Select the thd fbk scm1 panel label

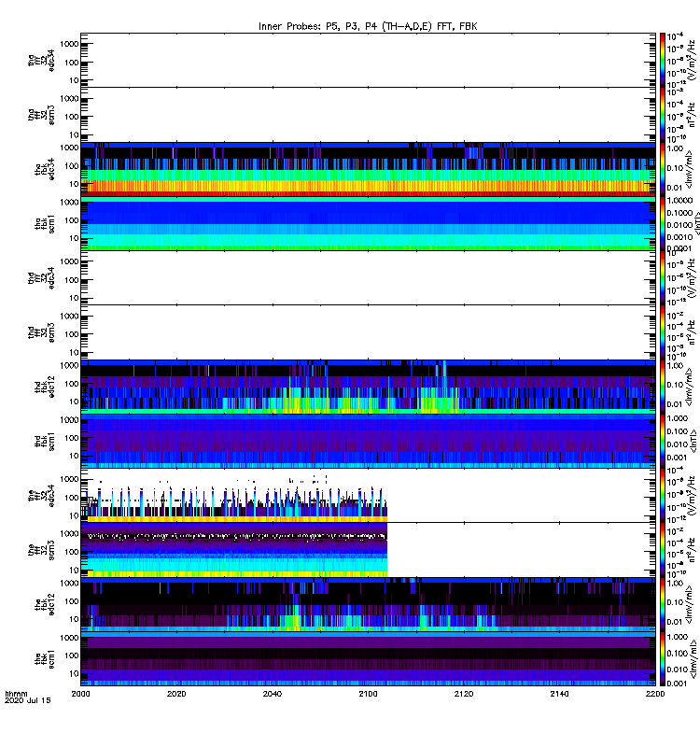45,441
